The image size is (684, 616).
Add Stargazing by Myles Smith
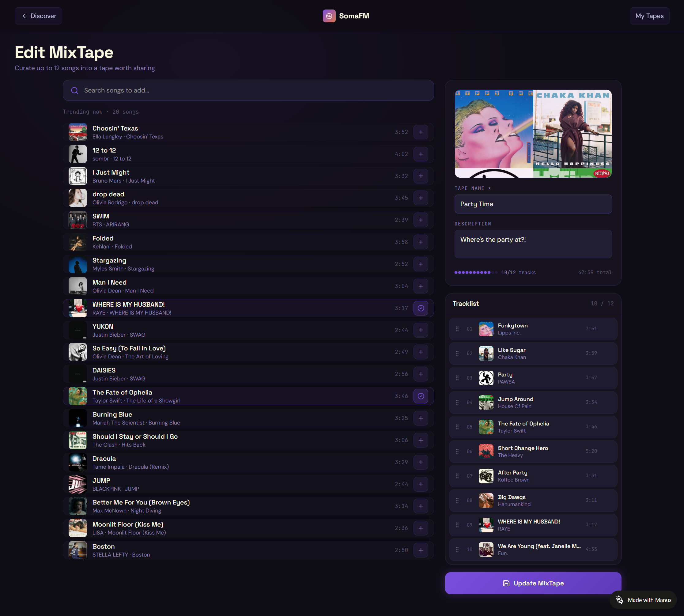421,264
